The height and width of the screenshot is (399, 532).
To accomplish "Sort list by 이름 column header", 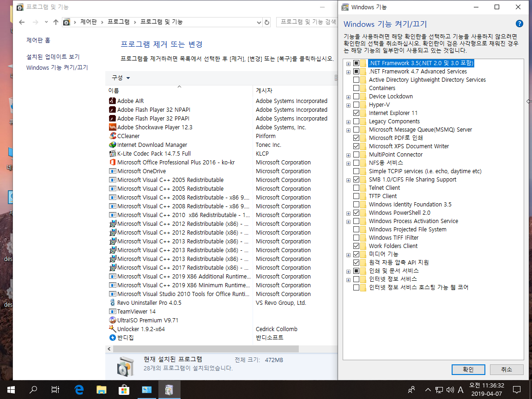I will (179, 91).
